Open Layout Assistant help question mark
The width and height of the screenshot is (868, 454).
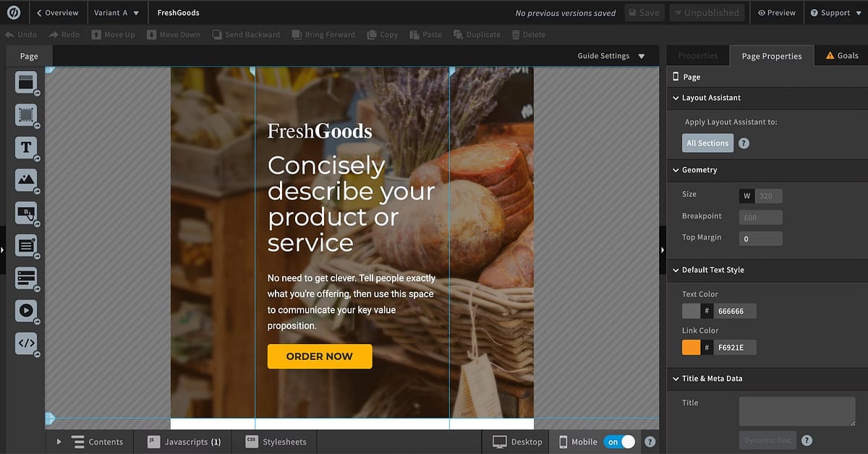[x=744, y=143]
